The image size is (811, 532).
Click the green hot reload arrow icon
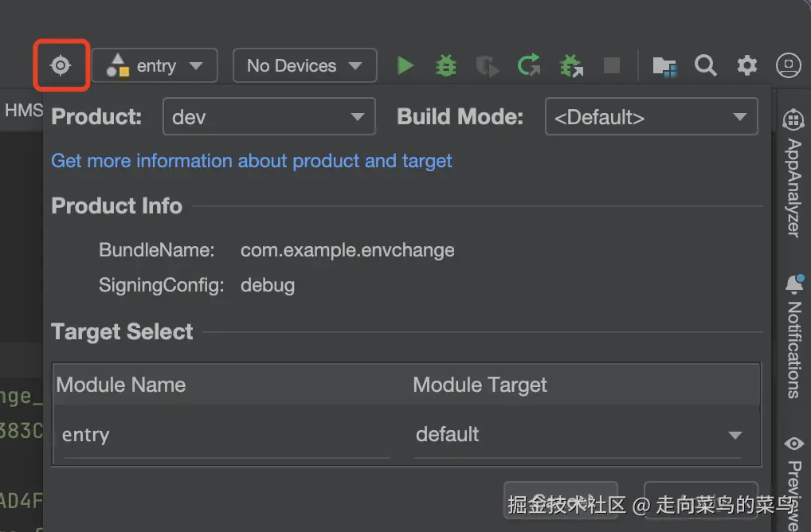[x=529, y=65]
